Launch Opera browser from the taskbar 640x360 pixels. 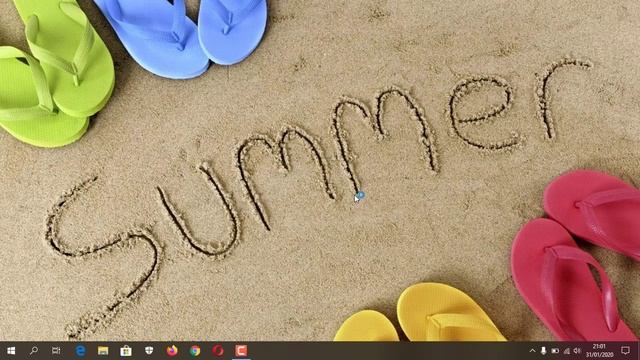coord(218,351)
